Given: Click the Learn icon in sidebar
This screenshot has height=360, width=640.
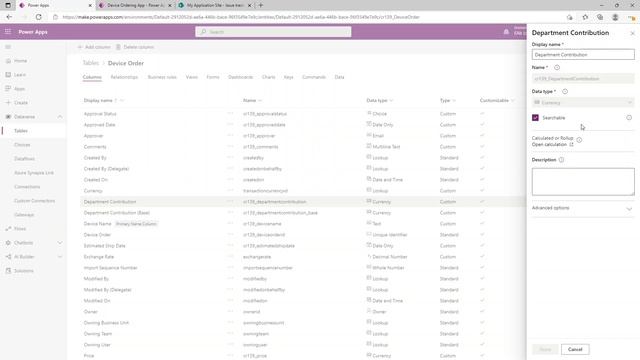Looking at the screenshot, I should coord(8,75).
